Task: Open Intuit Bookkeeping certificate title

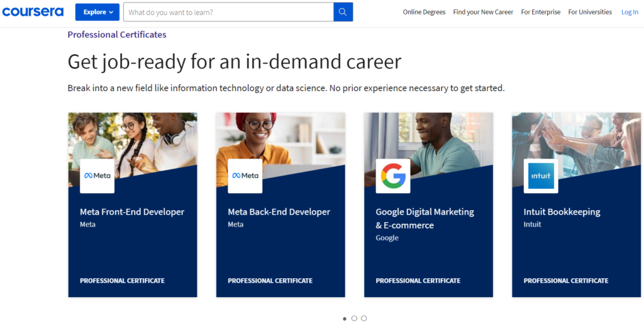Action: 562,212
